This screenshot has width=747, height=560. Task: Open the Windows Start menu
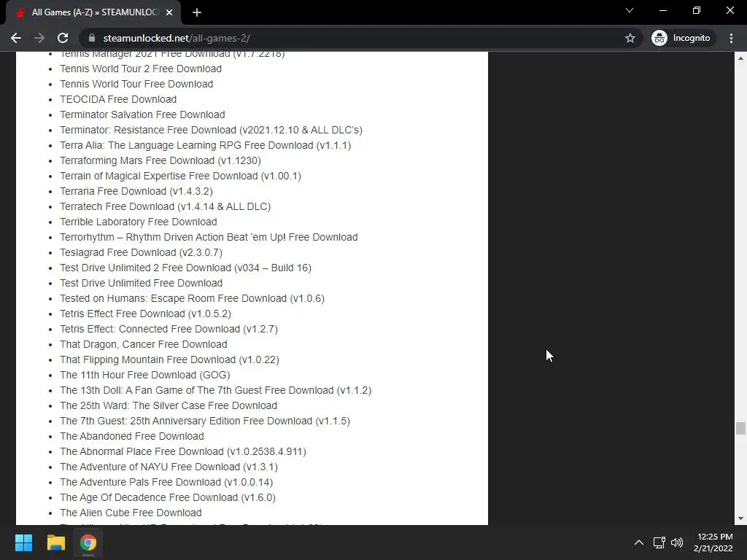(x=23, y=542)
